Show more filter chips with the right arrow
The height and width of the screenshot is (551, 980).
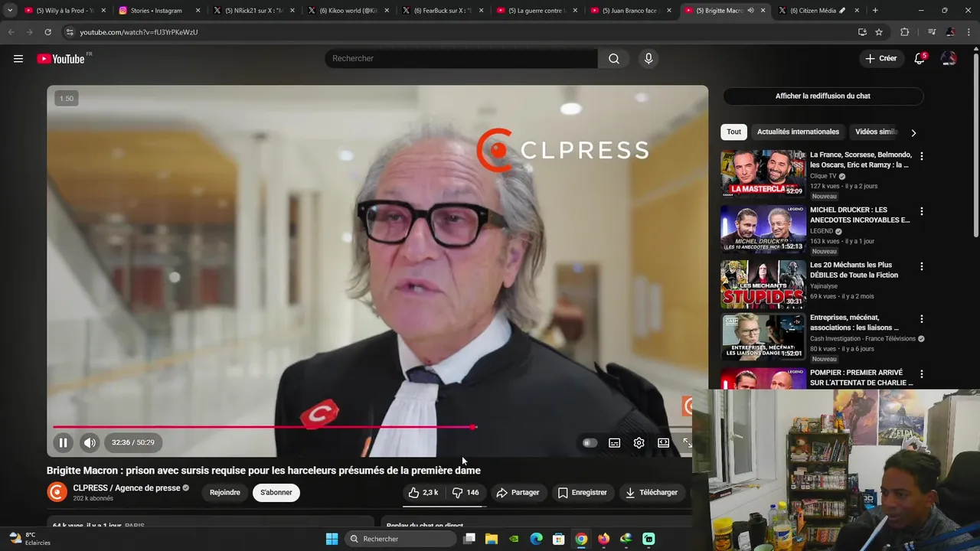pyautogui.click(x=913, y=132)
